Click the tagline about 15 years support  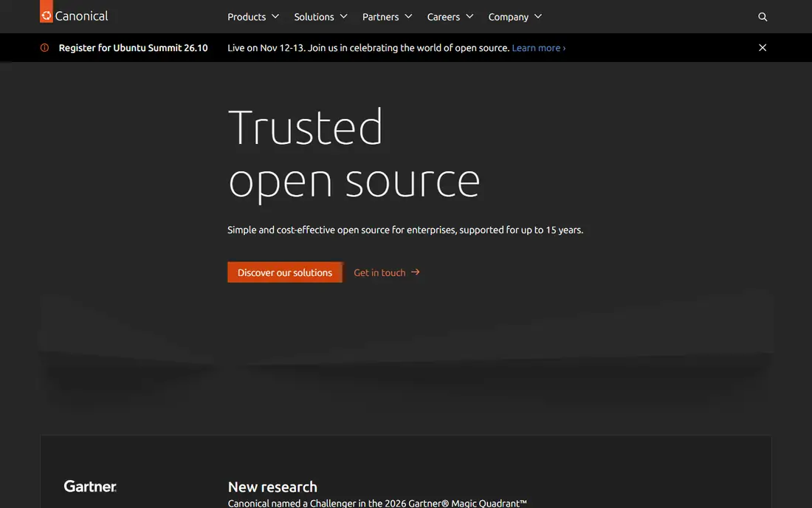click(405, 230)
